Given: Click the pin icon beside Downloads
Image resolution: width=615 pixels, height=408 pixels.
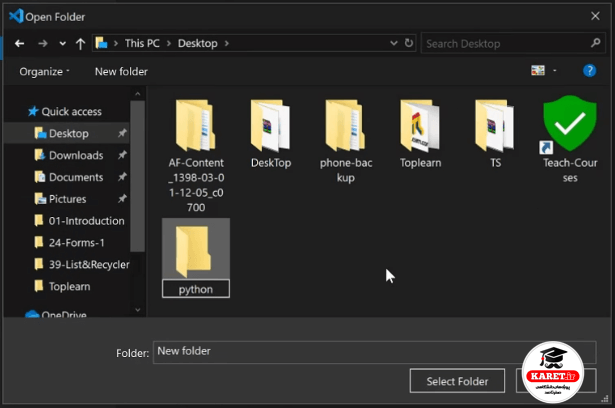Looking at the screenshot, I should pos(122,155).
